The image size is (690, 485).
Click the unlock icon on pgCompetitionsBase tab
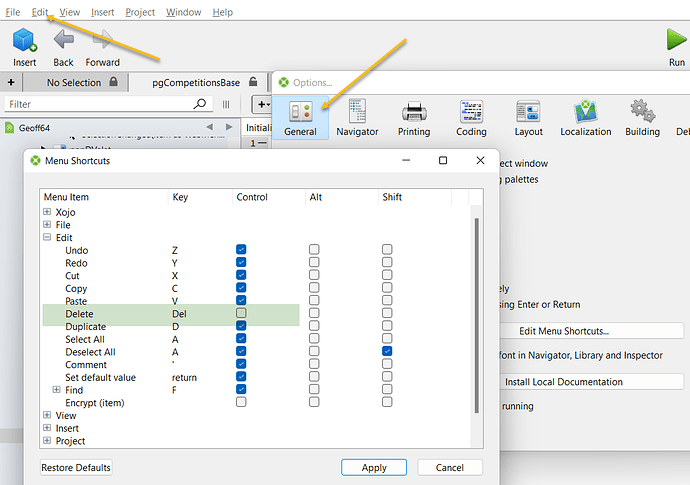click(253, 82)
